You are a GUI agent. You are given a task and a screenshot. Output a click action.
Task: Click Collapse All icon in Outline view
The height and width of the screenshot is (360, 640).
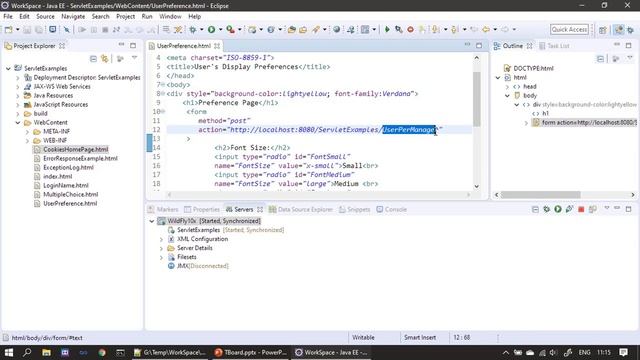600,59
